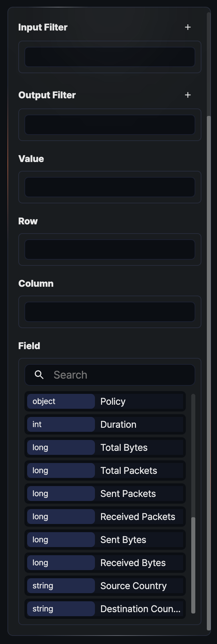Viewport: 217px width, 644px height.
Task: Click the Column field box
Action: point(110,312)
